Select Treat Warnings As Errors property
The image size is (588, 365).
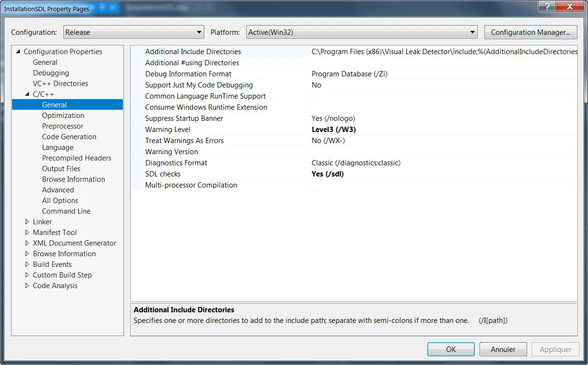(184, 141)
